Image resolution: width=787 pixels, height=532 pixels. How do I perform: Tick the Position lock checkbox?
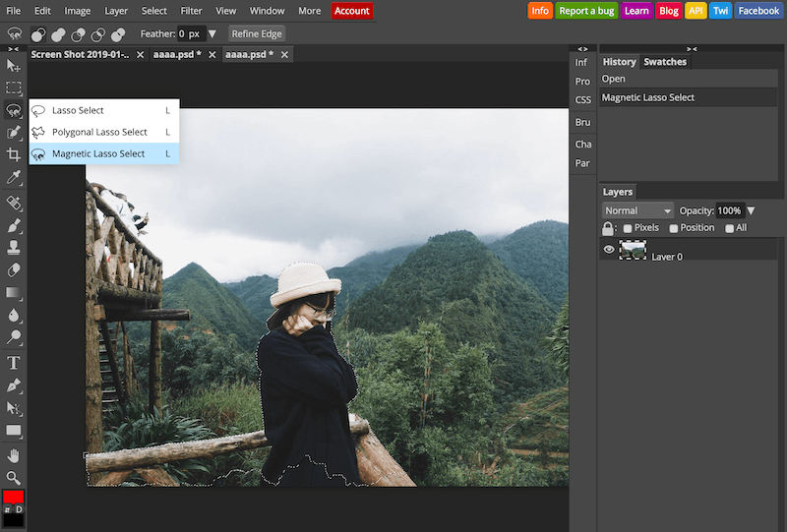tap(674, 228)
